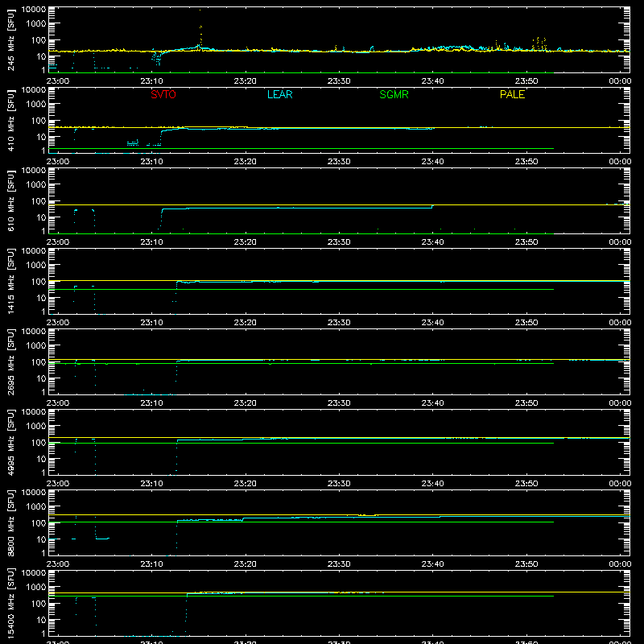Click the 10000 y-axis label of 2695 MHz plot
This screenshot has width=644, height=644.
coord(34,332)
